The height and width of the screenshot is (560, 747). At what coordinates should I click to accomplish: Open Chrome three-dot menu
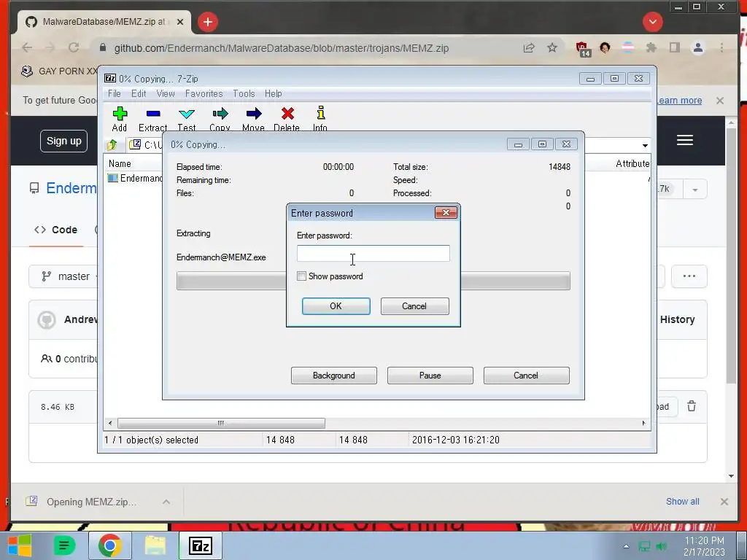721,47
